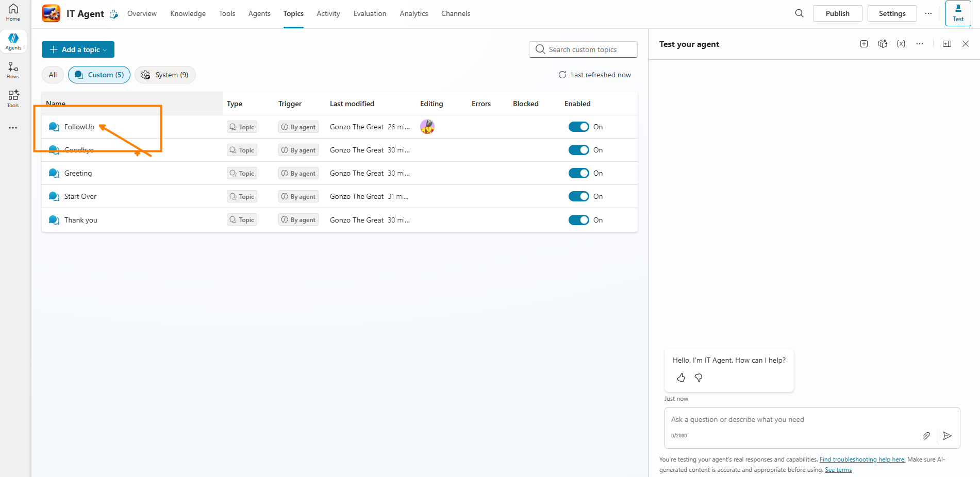Click the thumbs down feedback icon
The height and width of the screenshot is (477, 980).
(x=699, y=378)
